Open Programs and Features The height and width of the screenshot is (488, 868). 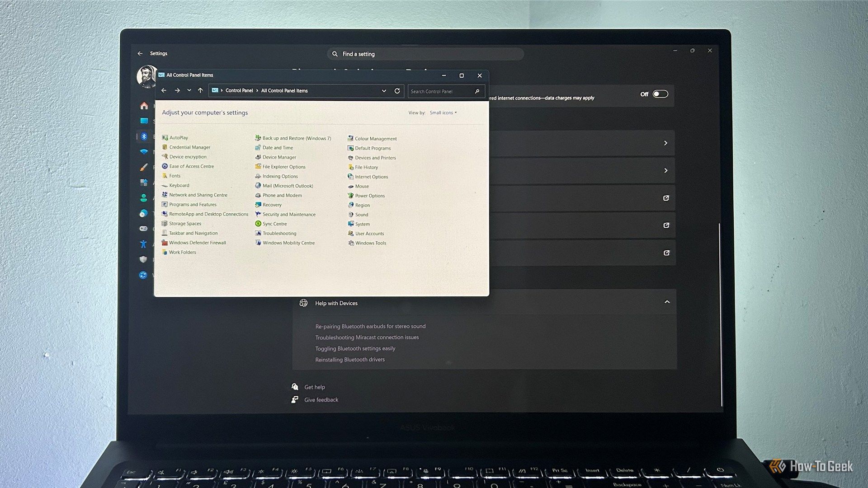click(189, 204)
